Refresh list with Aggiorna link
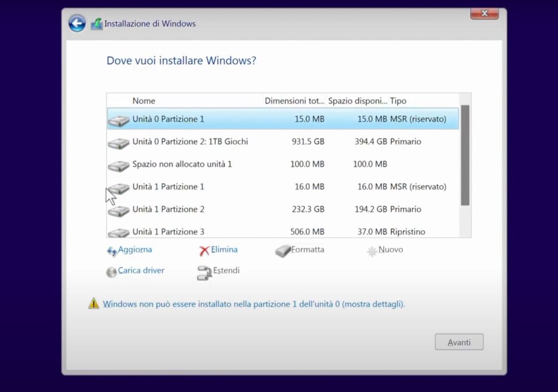 tap(135, 250)
